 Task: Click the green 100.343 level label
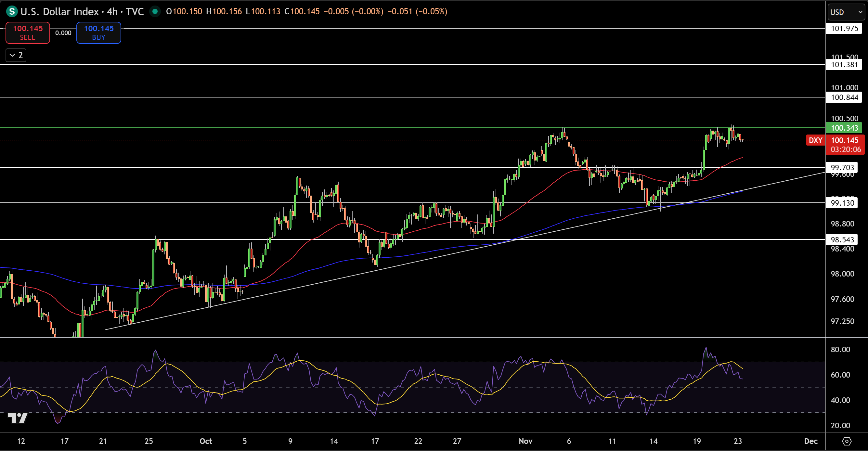(845, 128)
